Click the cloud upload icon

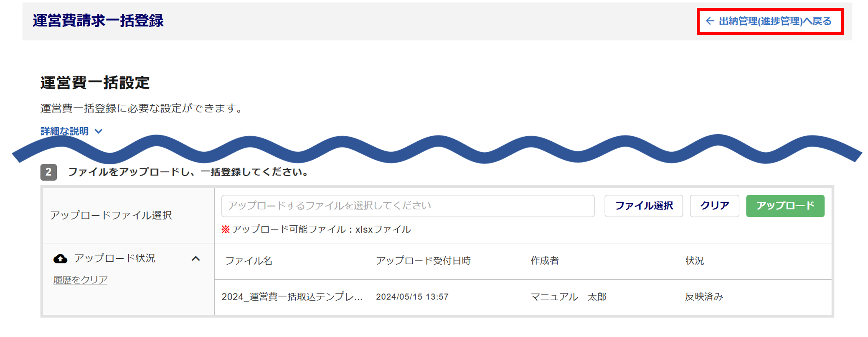click(61, 259)
